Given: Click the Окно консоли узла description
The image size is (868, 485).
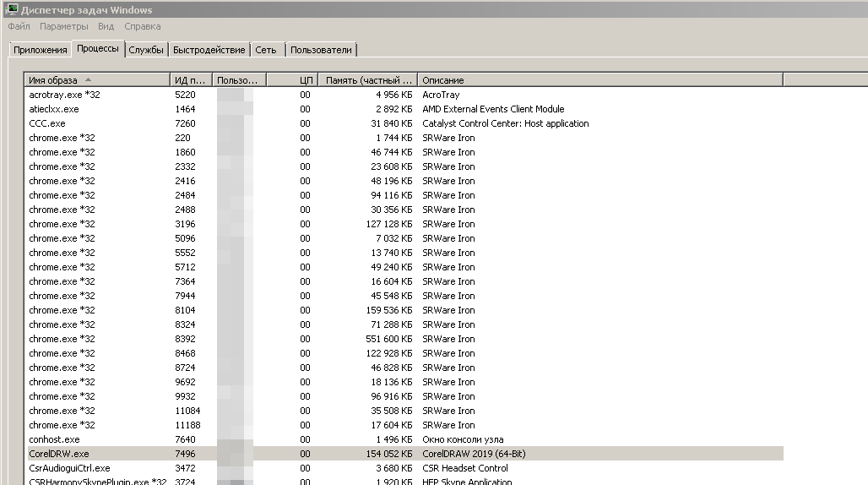Looking at the screenshot, I should click(463, 440).
